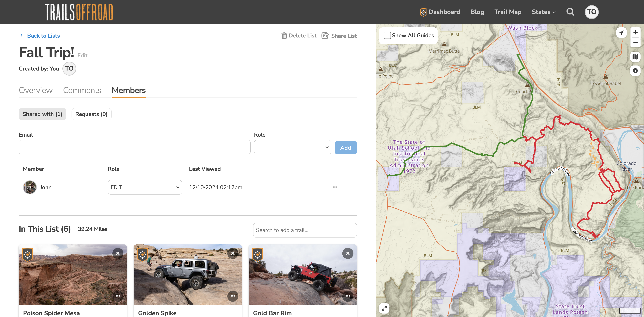This screenshot has height=317, width=644.
Task: Remove Poison Spider Mesa from list
Action: coord(118,253)
